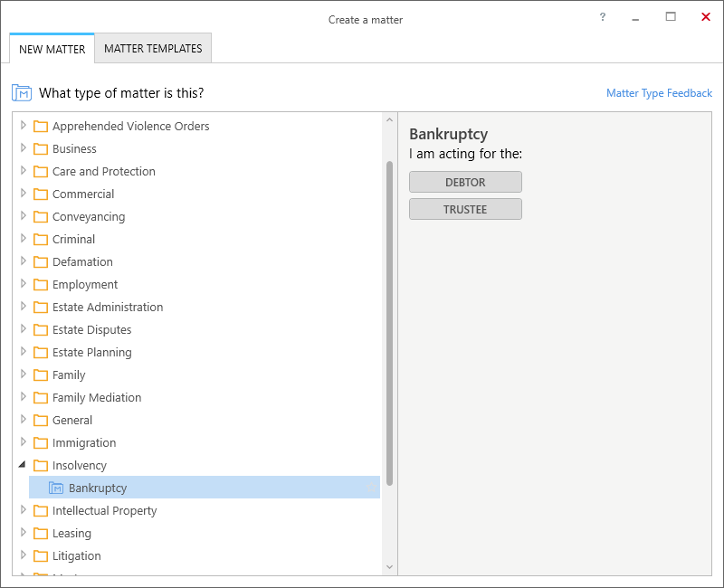Viewport: 724px width, 588px height.
Task: Expand the General tree node
Action: [x=24, y=419]
